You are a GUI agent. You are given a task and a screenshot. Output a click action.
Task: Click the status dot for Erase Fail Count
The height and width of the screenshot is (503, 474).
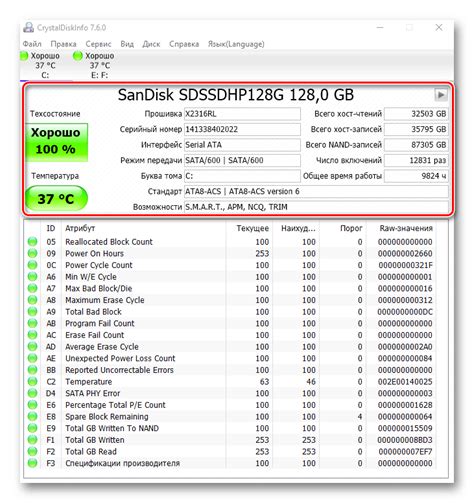tap(32, 335)
